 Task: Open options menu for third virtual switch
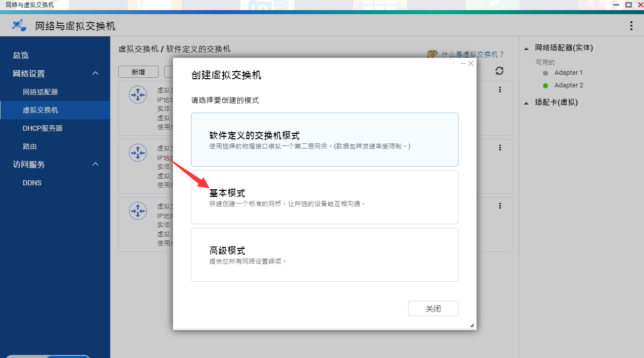[x=500, y=206]
